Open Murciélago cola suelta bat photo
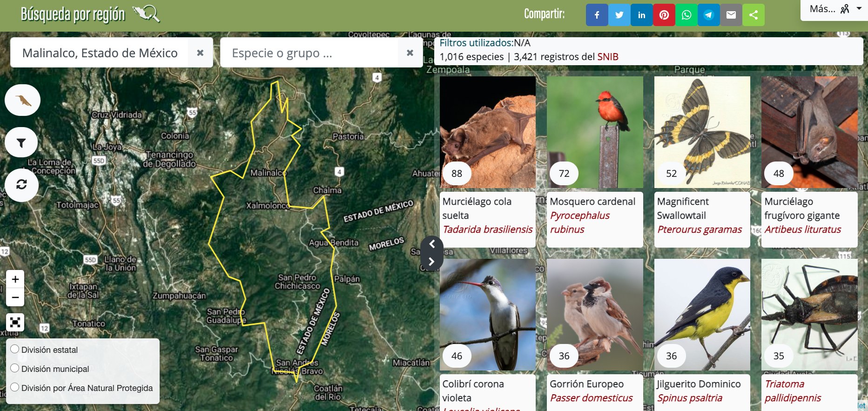 (x=488, y=132)
